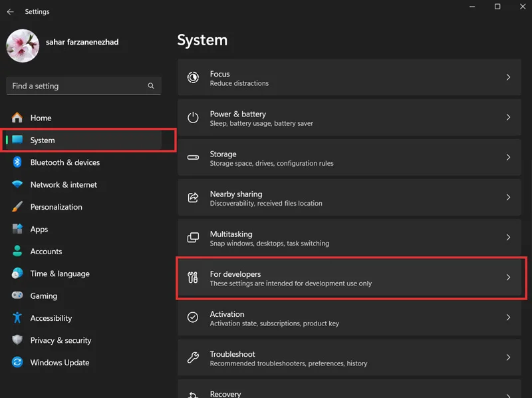Click the search magnifier icon
Screen dimensions: 532x398
coord(151,86)
